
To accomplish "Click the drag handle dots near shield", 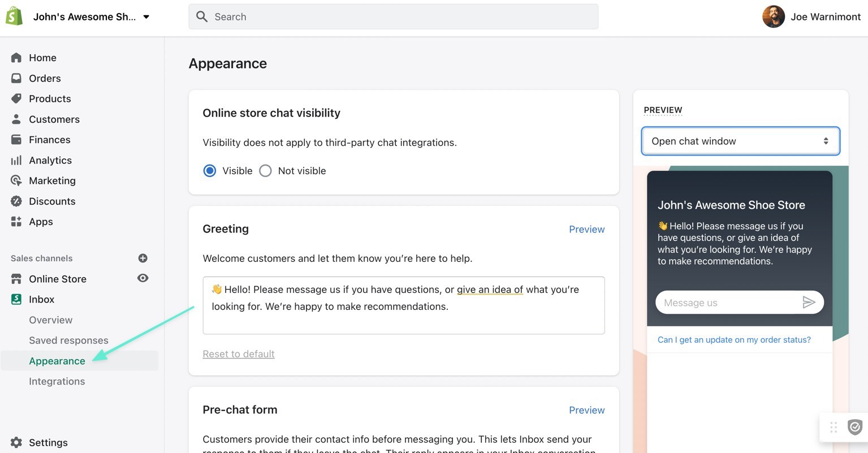I will point(834,427).
